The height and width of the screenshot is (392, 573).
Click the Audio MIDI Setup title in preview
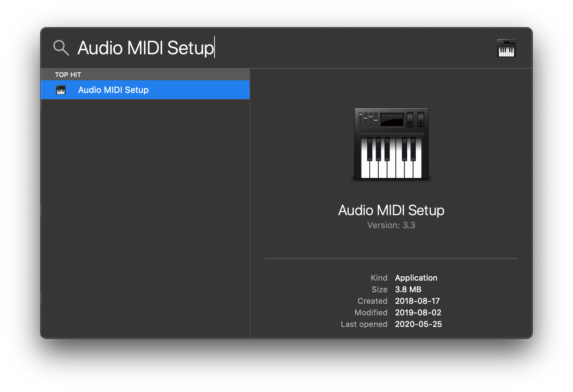391,210
